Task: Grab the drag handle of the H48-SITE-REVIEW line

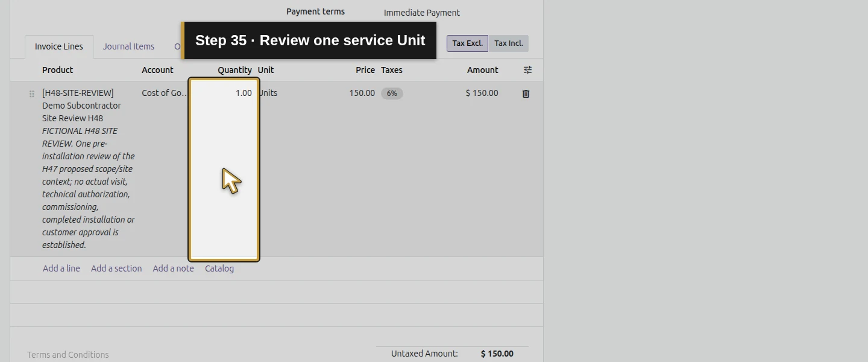Action: 32,94
